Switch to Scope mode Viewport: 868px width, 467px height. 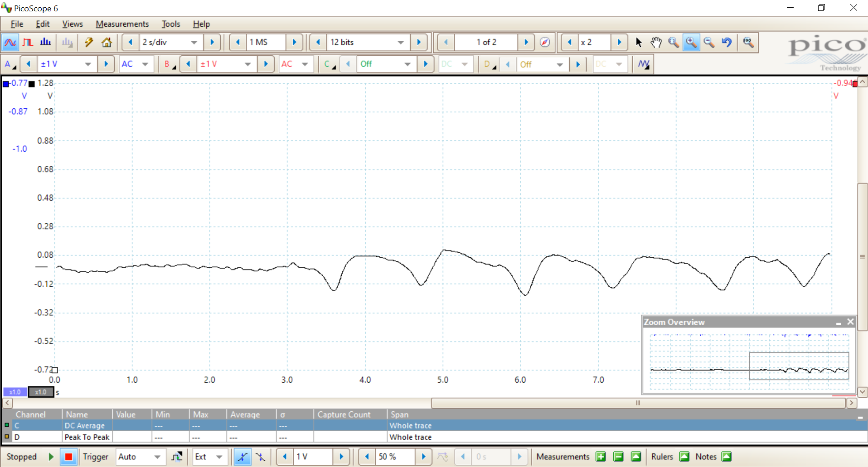(10, 43)
